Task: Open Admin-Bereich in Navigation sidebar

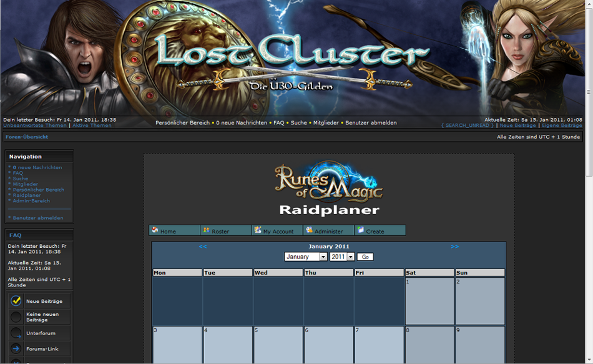Action: (31, 201)
